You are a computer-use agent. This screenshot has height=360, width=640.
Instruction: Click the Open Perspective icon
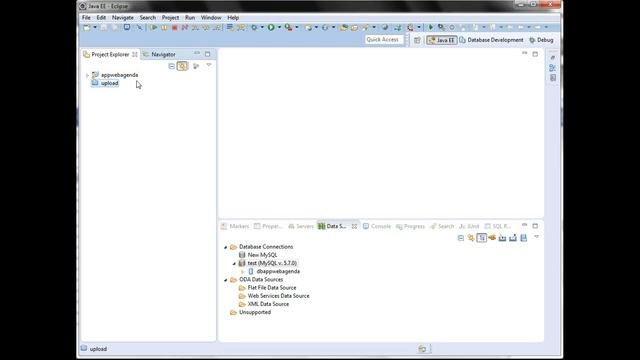pyautogui.click(x=417, y=40)
